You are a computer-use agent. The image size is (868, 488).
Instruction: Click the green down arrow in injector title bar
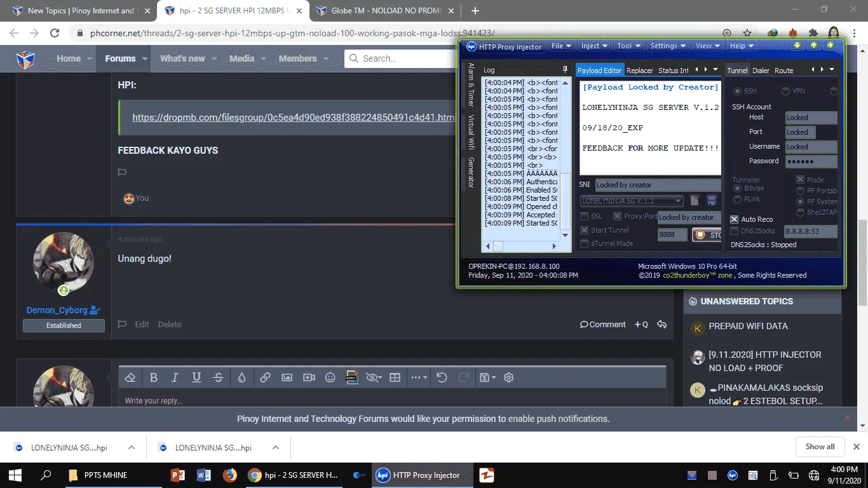click(x=798, y=45)
